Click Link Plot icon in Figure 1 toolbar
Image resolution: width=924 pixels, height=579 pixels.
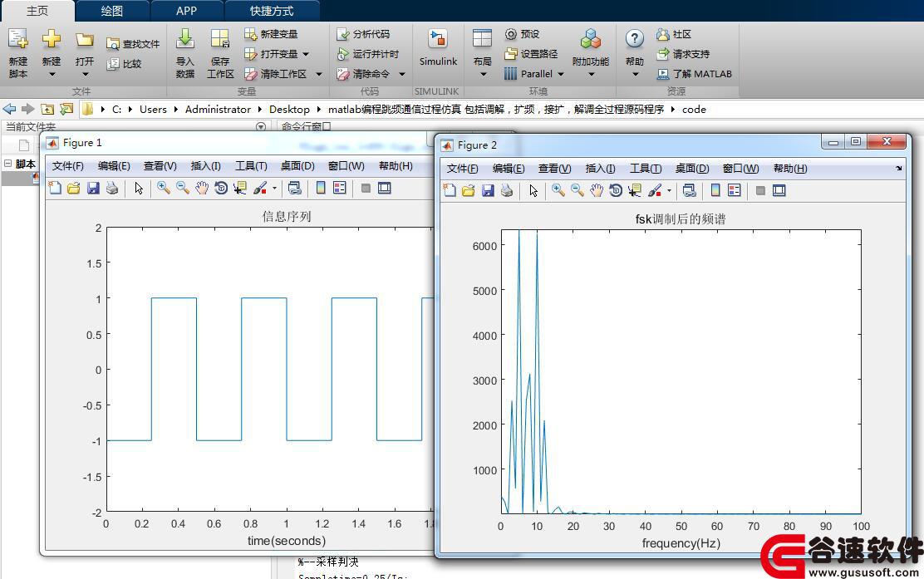(x=295, y=188)
